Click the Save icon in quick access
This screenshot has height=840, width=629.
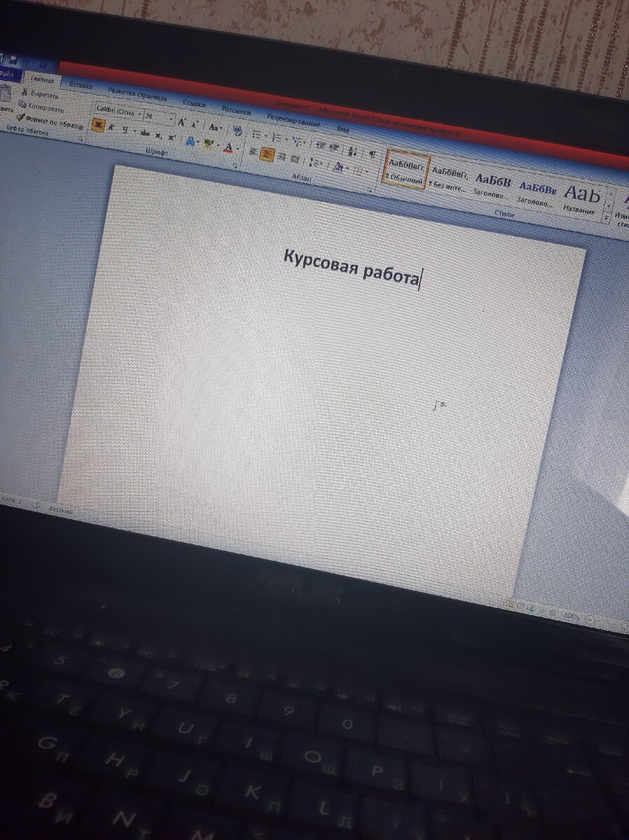pyautogui.click(x=13, y=61)
